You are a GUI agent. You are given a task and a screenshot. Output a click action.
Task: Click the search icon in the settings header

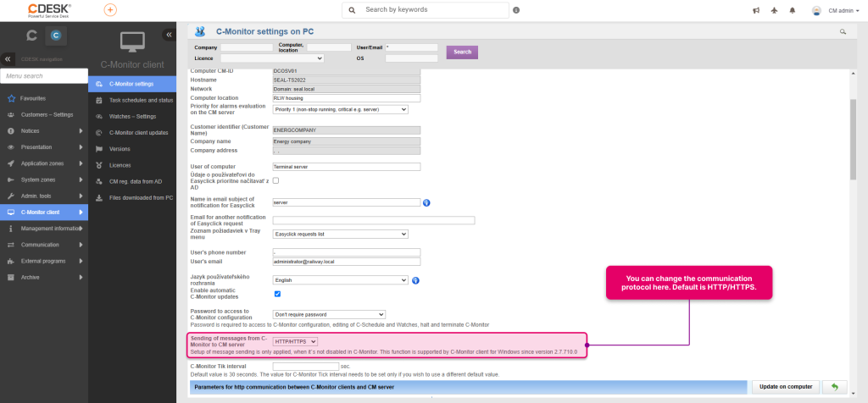pos(843,32)
